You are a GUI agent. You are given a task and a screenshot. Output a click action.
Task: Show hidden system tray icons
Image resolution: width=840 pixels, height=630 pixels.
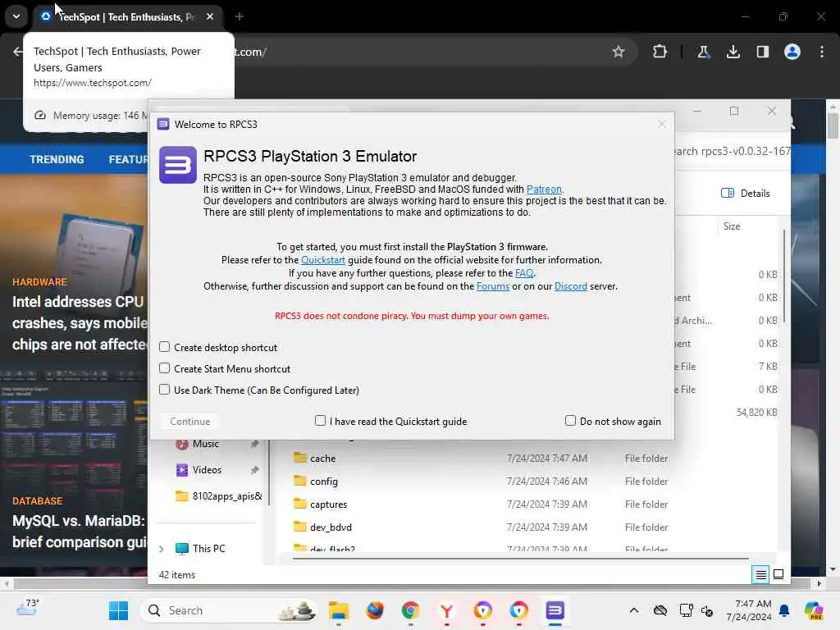[x=634, y=610]
